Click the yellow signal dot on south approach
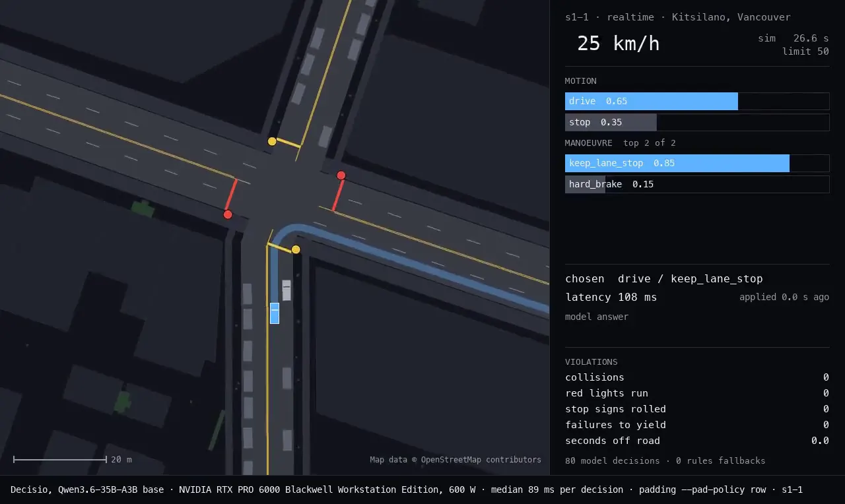This screenshot has width=845, height=504. click(x=296, y=249)
